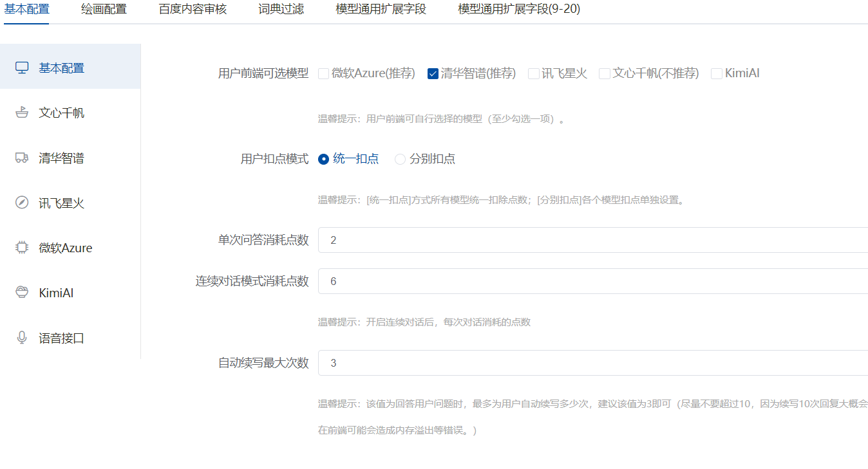
Task: Open KimiAI sidebar section
Action: tap(70, 293)
